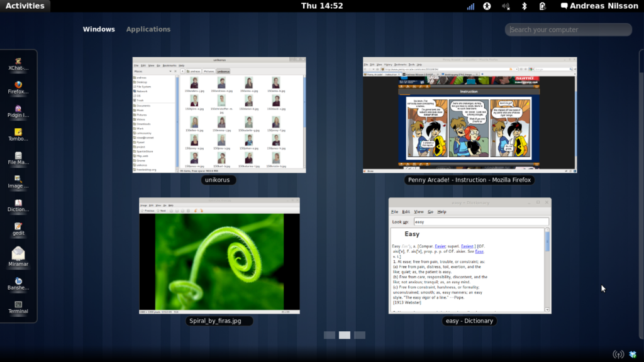
Task: Switch to the Applications tab
Action: coord(148,29)
